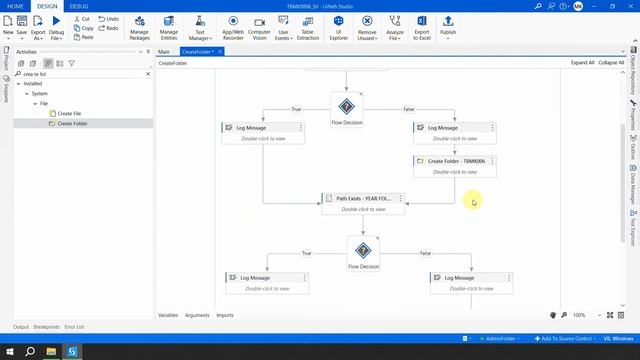Click Collapse All in the designer
This screenshot has width=640, height=360.
611,62
